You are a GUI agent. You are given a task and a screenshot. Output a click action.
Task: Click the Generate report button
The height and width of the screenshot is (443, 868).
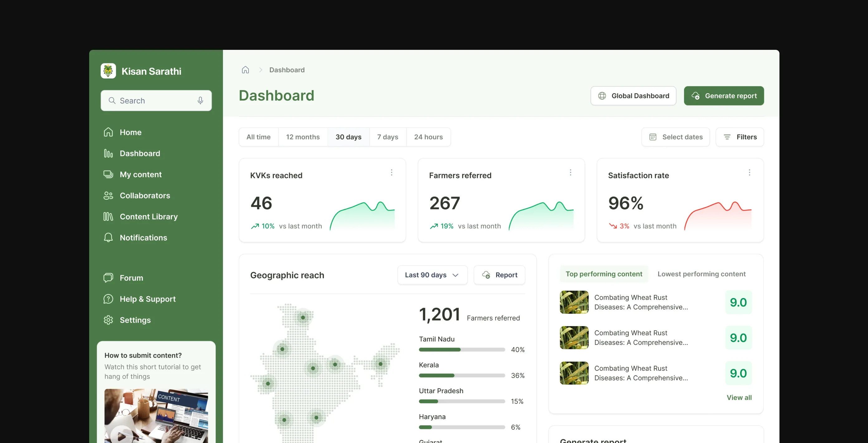pos(724,96)
